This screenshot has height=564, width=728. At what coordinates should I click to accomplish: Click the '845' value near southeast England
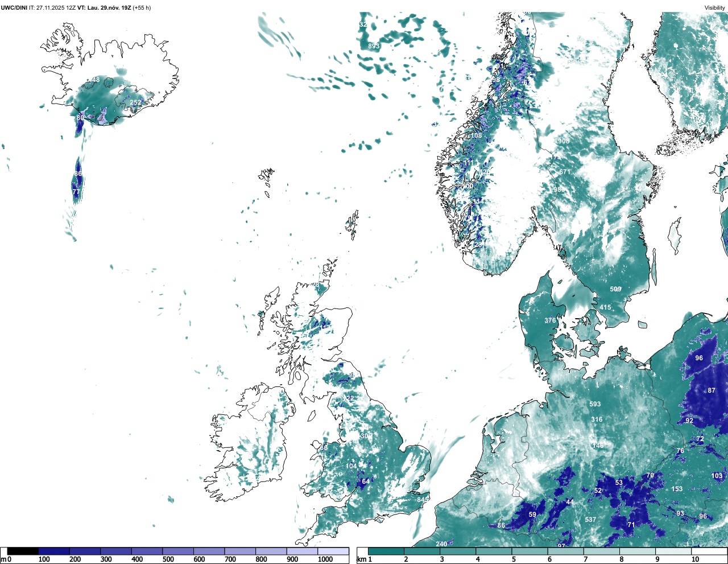[x=423, y=500]
